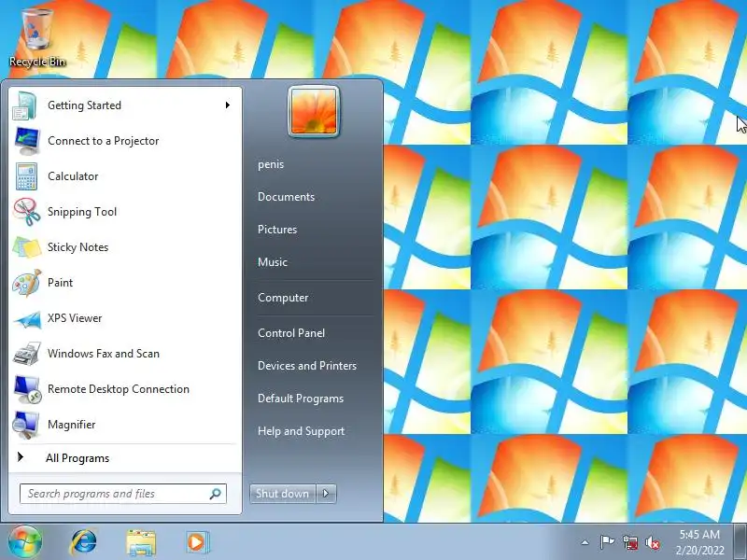This screenshot has height=560, width=747.
Task: Open Internet Explorer from the taskbar
Action: tap(83, 542)
